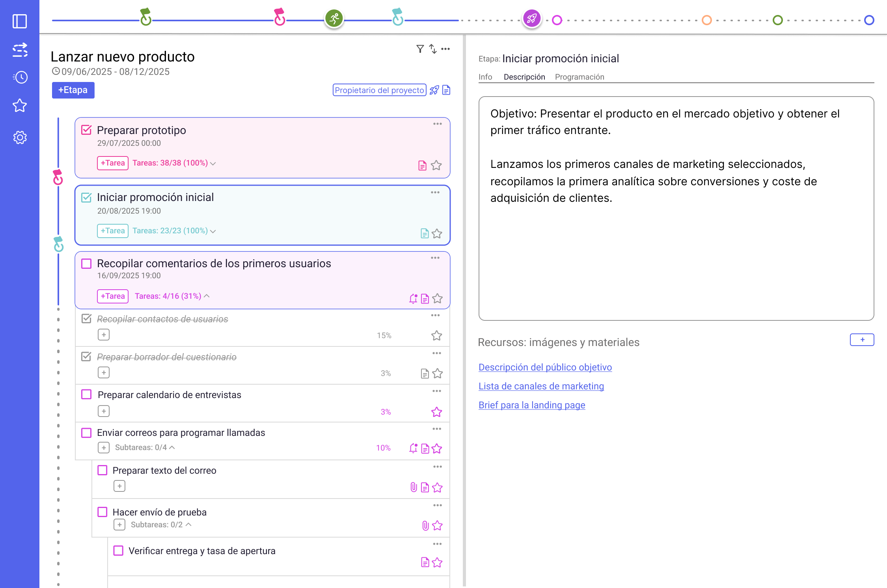
Task: Open history clock icon in sidebar
Action: [x=20, y=77]
